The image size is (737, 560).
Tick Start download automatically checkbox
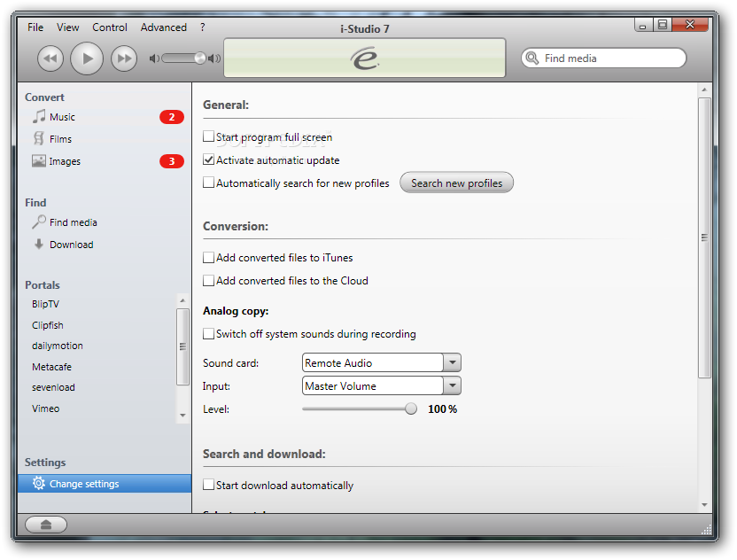pos(208,485)
